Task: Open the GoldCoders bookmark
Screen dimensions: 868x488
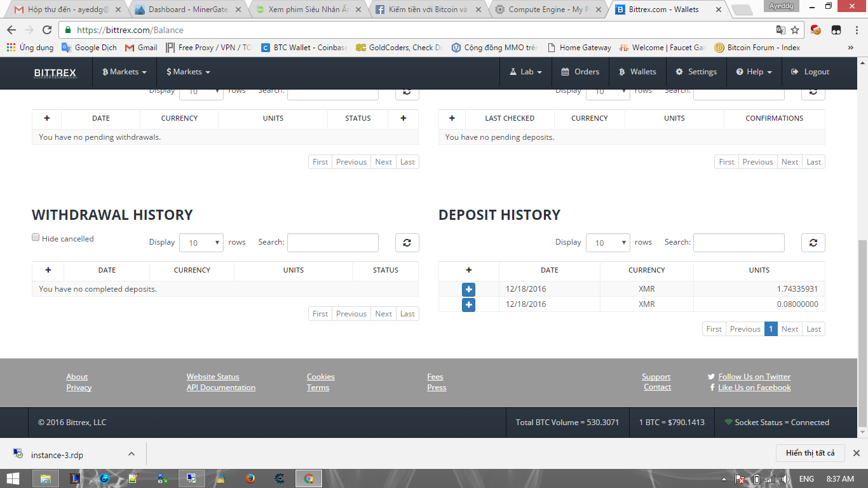Action: pos(399,48)
